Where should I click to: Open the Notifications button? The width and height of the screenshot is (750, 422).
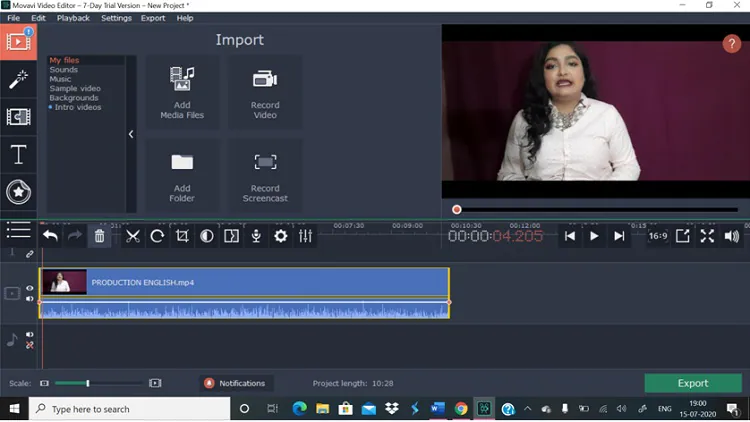pyautogui.click(x=236, y=383)
